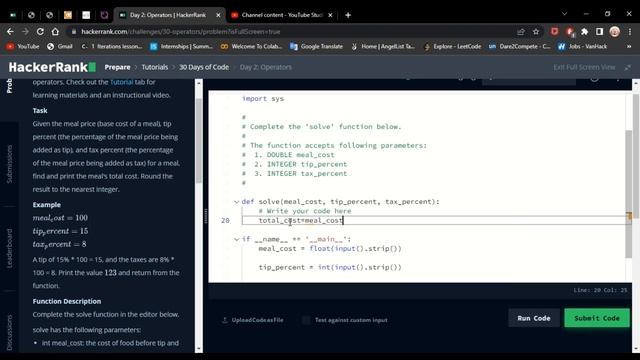
Task: Open a new browser tab
Action: tap(348, 15)
